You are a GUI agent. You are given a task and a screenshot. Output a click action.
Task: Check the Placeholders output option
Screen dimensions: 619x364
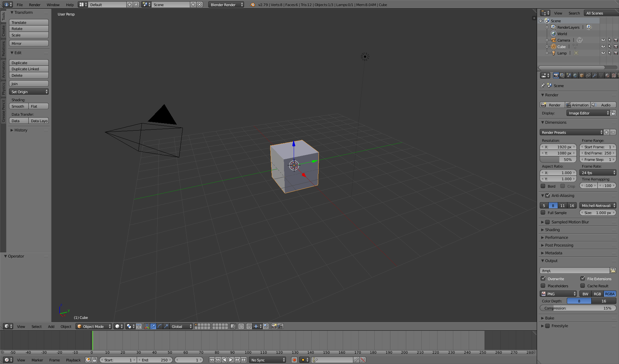click(543, 286)
